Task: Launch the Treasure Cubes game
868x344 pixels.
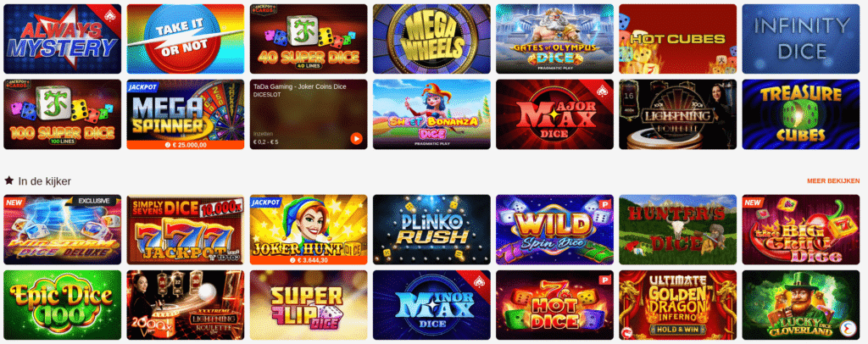Action: point(800,114)
